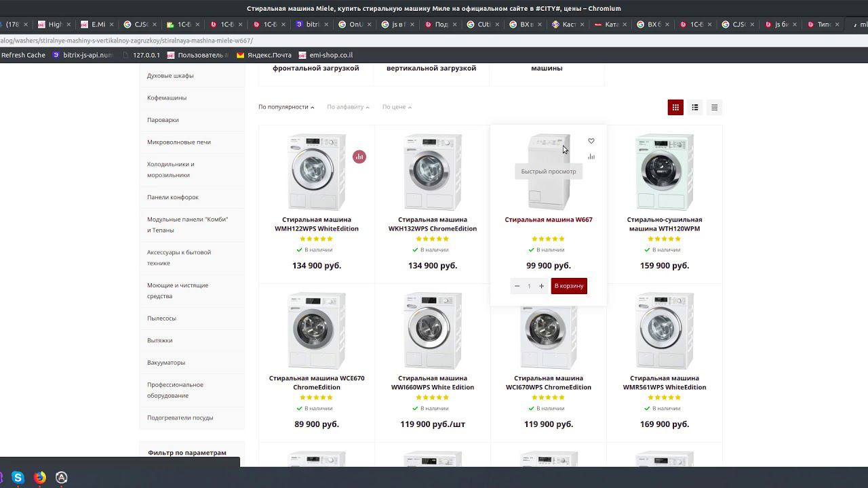868x488 pixels.
Task: Click the WCE670 ChromeEdition product image
Action: point(316,331)
